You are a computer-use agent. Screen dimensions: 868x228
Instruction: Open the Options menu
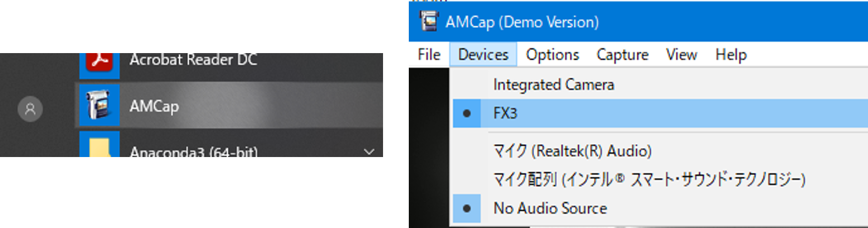pyautogui.click(x=553, y=55)
